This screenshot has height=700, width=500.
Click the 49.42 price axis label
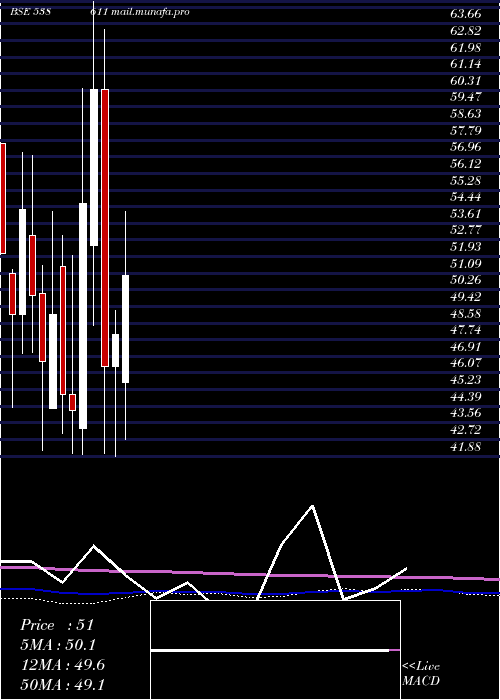[x=466, y=297]
